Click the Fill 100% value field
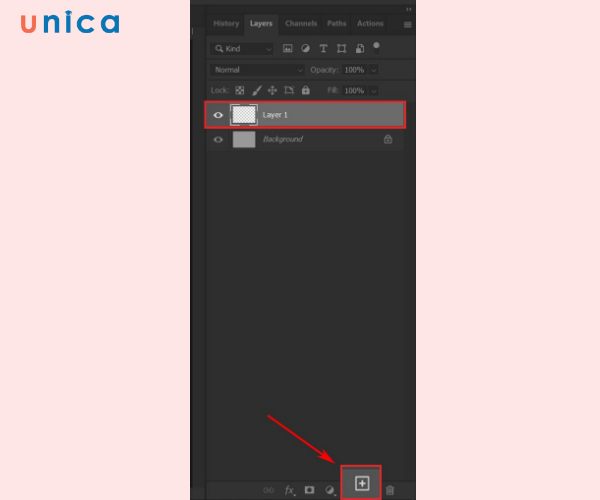The height and width of the screenshot is (500, 600). [354, 91]
